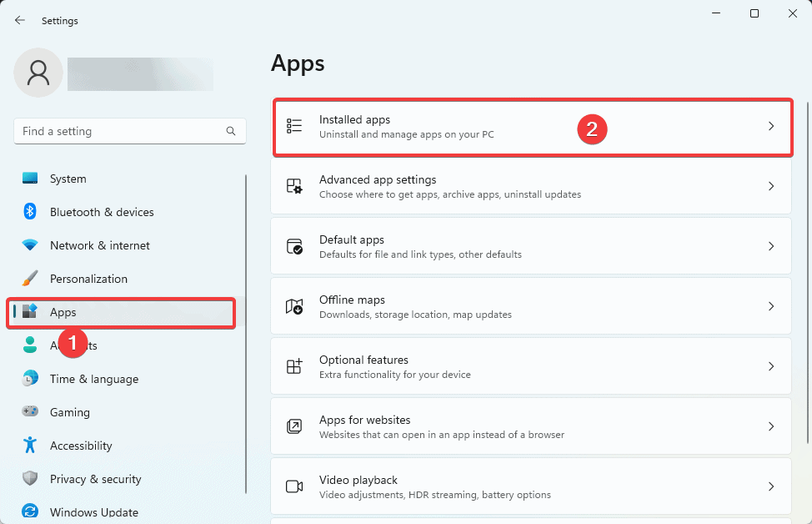
Task: Close the Settings window
Action: 792,13
